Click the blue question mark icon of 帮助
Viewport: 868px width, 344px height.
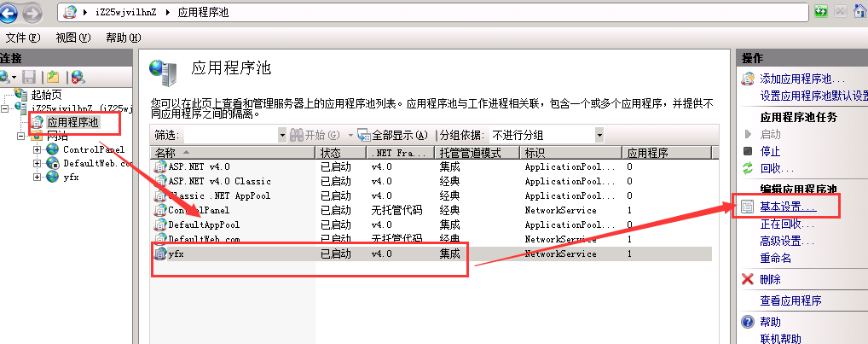[x=748, y=322]
